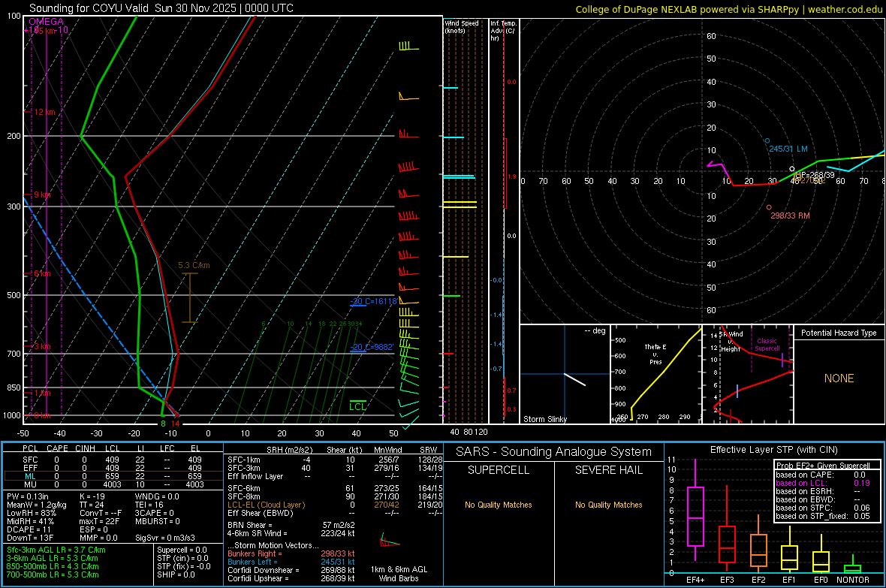The image size is (886, 588).
Task: Select the MU parcel row
Action: coord(112,484)
